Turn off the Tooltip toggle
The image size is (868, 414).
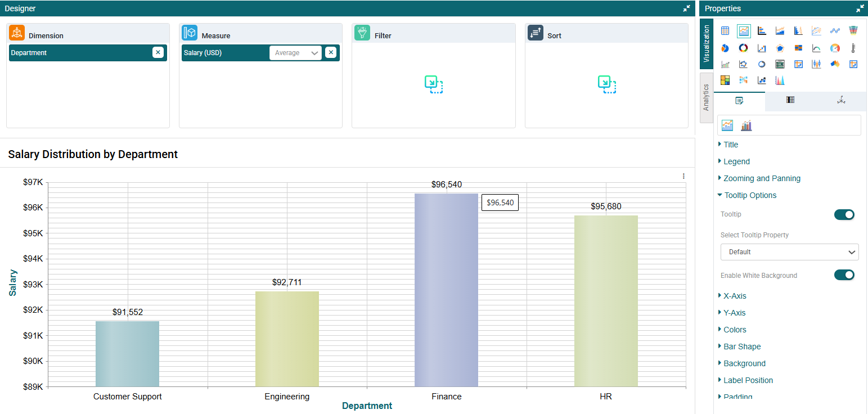pos(844,214)
